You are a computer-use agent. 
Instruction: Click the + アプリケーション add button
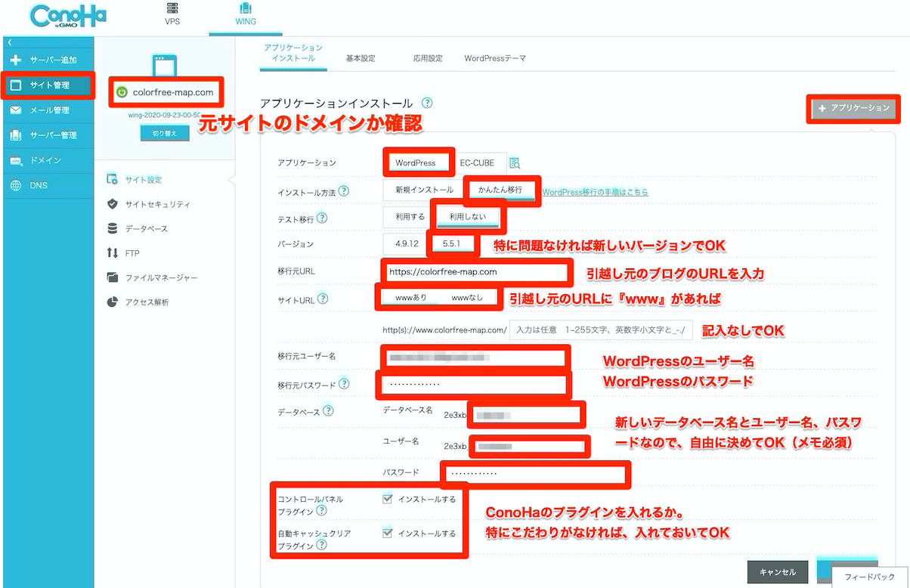click(854, 109)
